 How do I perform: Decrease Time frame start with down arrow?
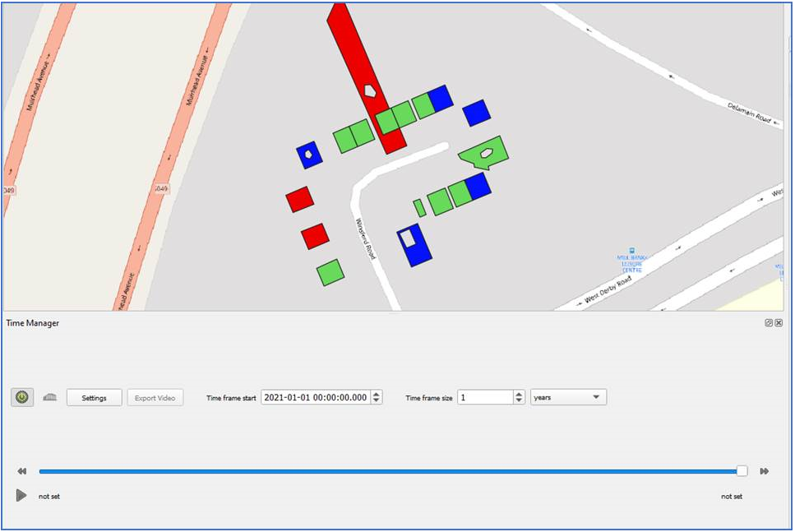(377, 400)
